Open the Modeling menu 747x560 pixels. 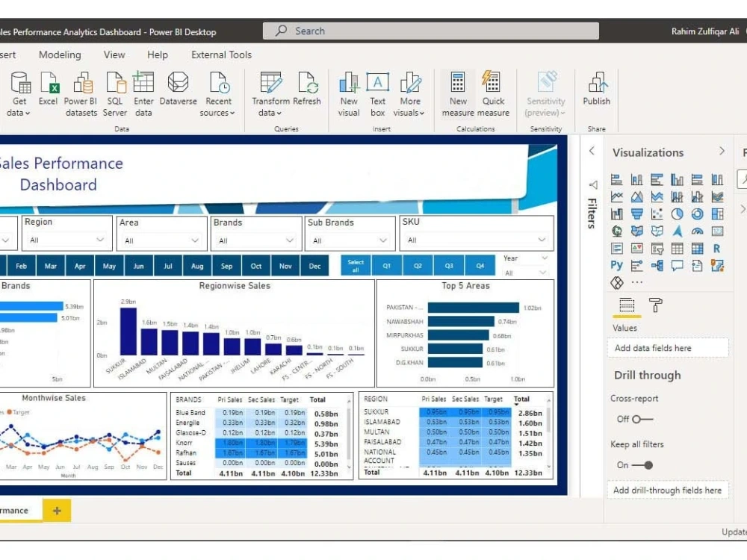[60, 55]
